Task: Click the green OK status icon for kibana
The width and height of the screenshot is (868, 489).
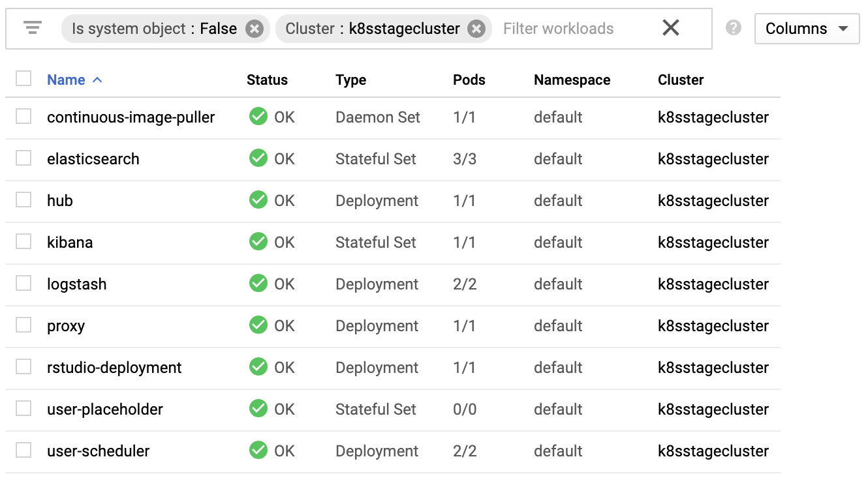Action: click(x=258, y=242)
